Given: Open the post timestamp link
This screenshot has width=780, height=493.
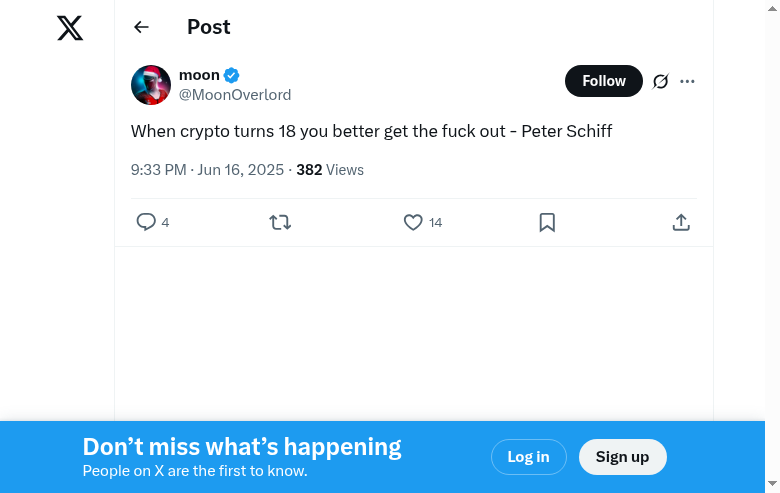Looking at the screenshot, I should point(207,170).
